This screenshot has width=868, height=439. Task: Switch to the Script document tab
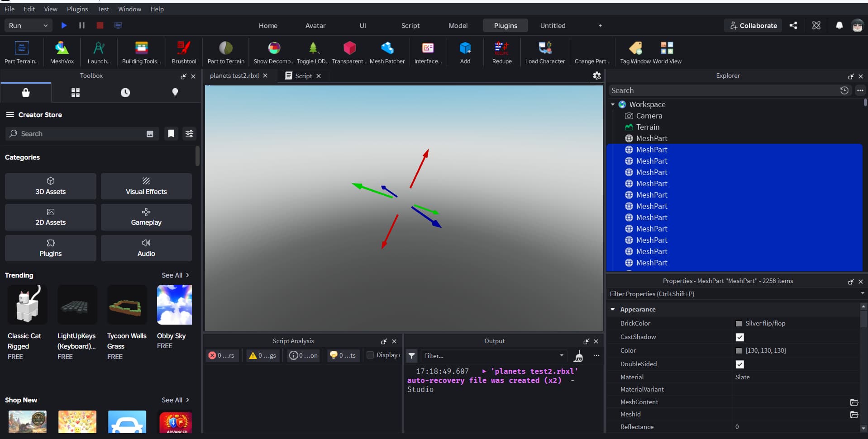click(303, 76)
